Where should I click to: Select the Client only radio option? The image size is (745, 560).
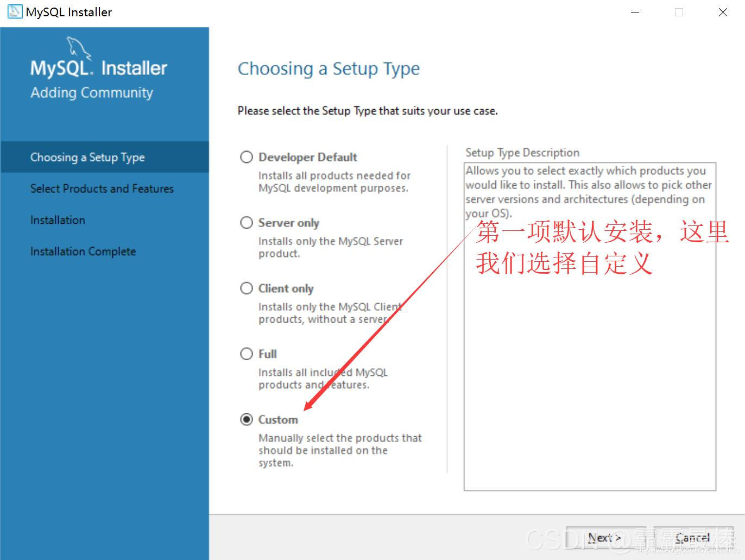(x=247, y=288)
